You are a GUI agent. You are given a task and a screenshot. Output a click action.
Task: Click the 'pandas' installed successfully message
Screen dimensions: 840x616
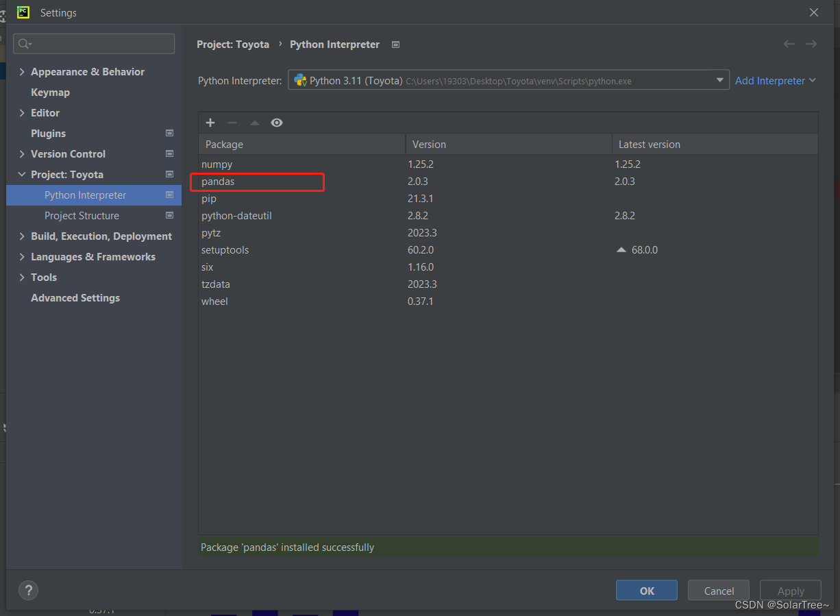(287, 547)
